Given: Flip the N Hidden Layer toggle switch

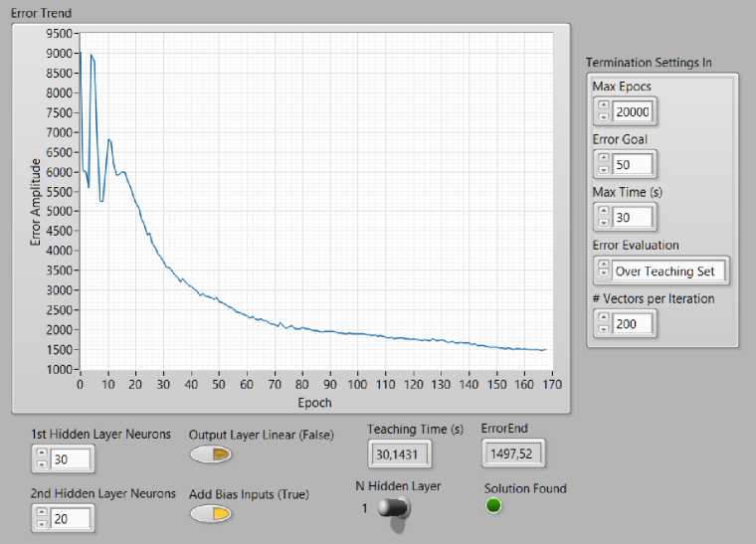Looking at the screenshot, I should [394, 508].
